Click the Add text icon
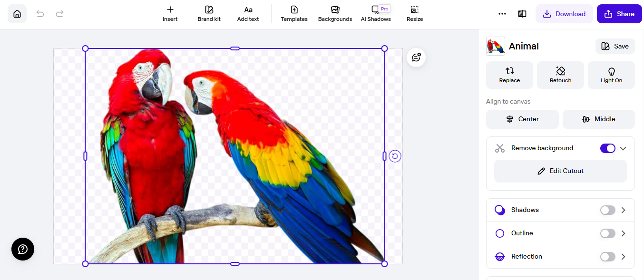644x280 pixels. pos(248,13)
